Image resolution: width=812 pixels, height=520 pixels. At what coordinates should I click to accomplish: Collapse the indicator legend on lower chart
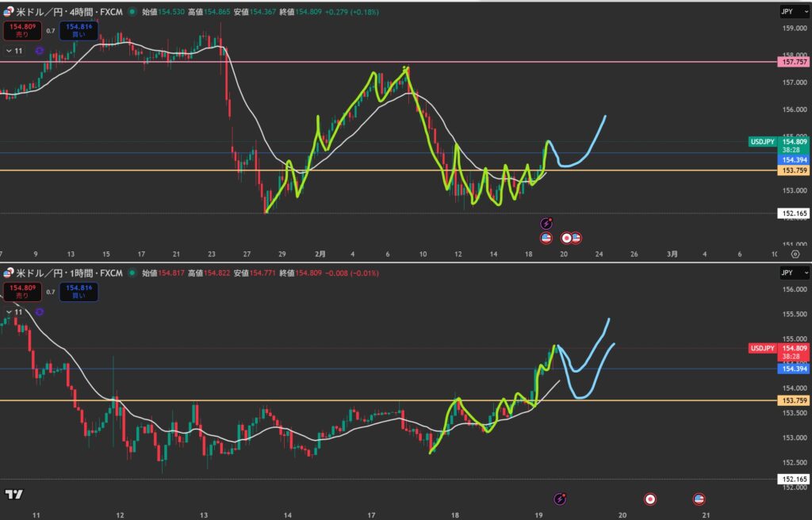click(14, 312)
